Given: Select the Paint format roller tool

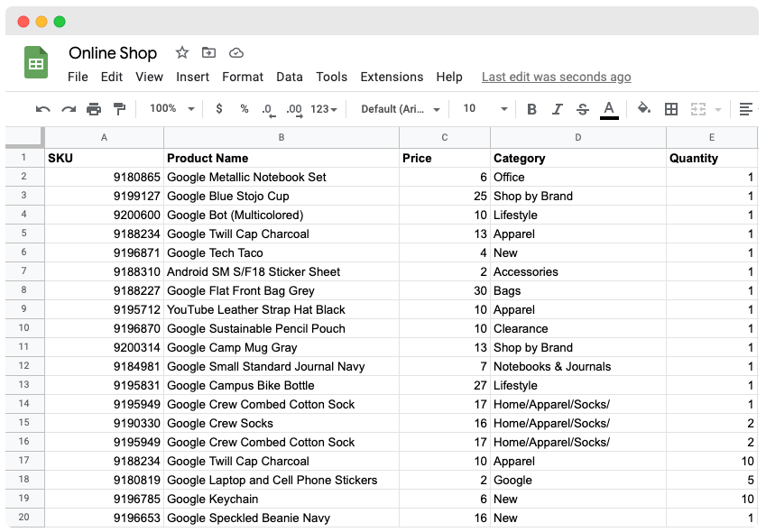Looking at the screenshot, I should point(119,109).
